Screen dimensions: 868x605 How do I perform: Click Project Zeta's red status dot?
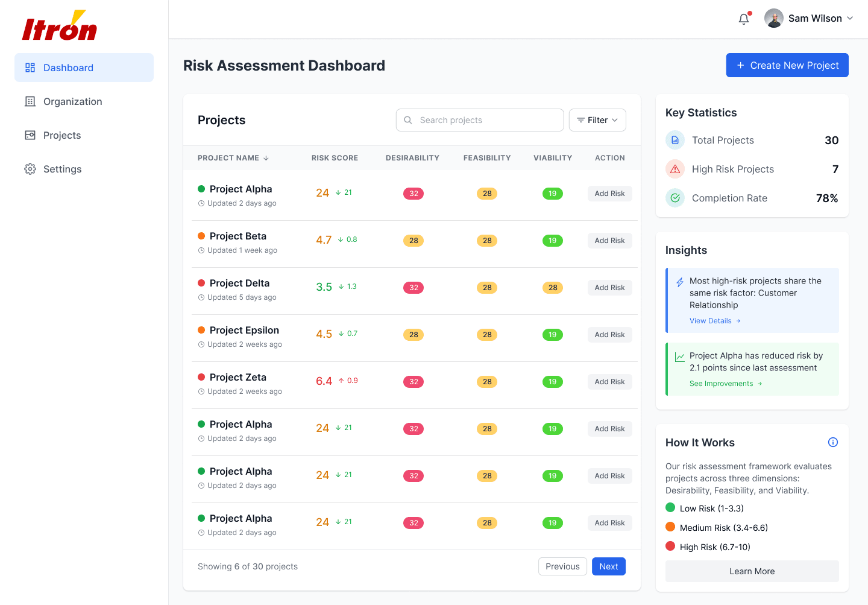(201, 377)
